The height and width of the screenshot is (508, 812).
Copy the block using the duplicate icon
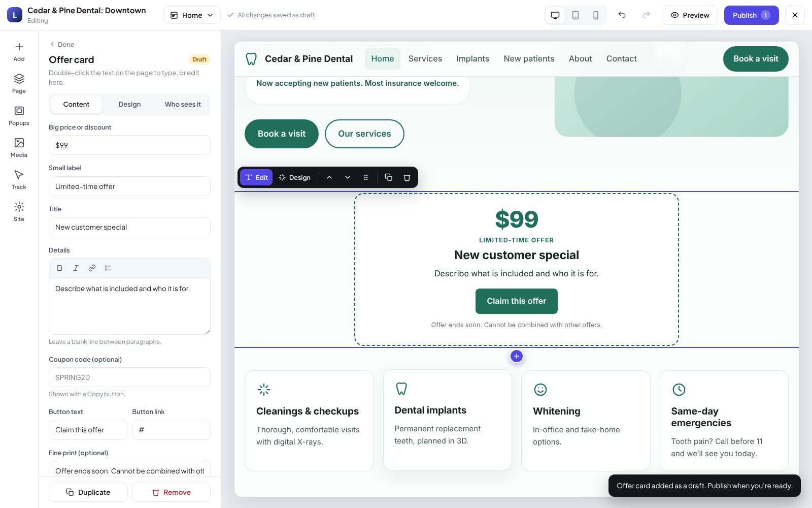tap(388, 177)
